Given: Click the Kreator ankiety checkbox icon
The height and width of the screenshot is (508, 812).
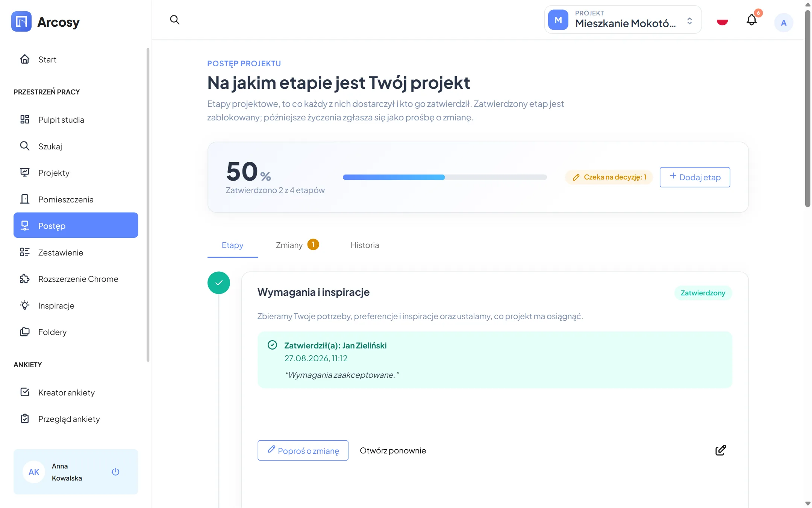Looking at the screenshot, I should pos(25,392).
